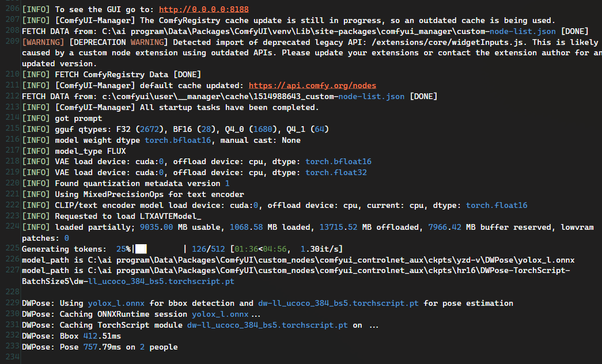Click 'All startup tasks have been completed.' line
The width and height of the screenshot is (602, 364).
(171, 108)
